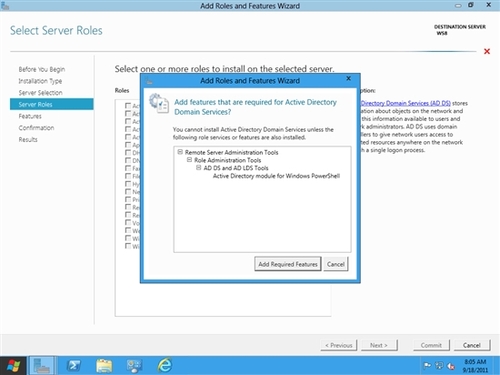500x375 pixels.
Task: Open the Directory Domain Services (AD DS) link
Action: click(405, 103)
